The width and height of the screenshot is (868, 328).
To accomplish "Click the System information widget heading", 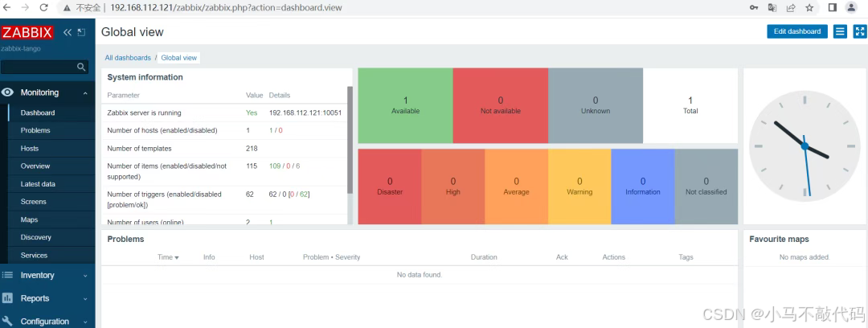I will tap(145, 77).
